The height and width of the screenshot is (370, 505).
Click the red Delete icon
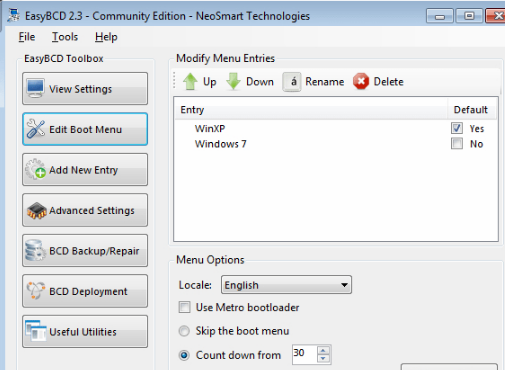coord(361,81)
